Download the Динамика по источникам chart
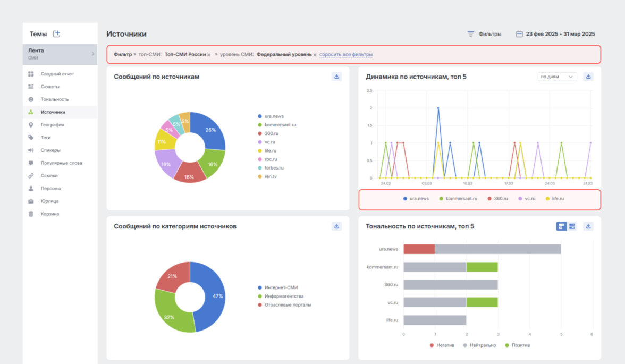 (x=588, y=77)
